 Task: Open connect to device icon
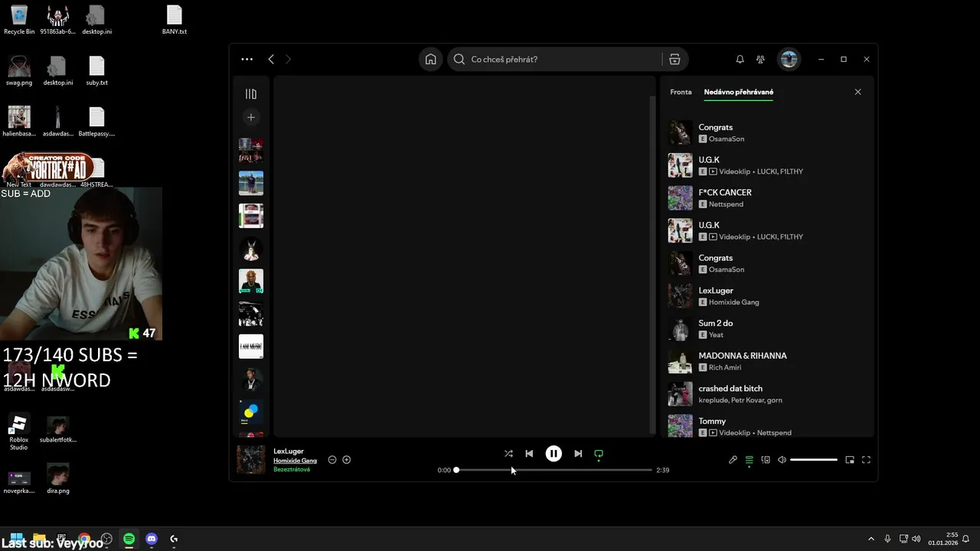point(766,460)
